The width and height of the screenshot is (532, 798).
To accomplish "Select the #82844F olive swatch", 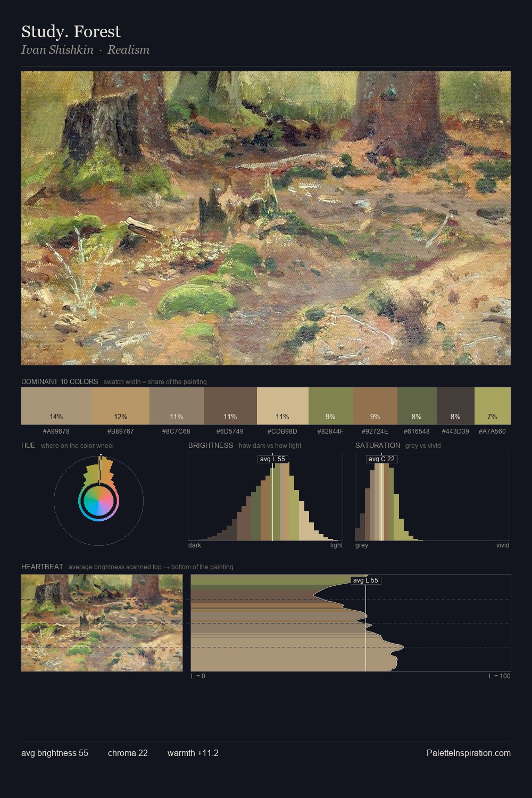I will [x=331, y=406].
